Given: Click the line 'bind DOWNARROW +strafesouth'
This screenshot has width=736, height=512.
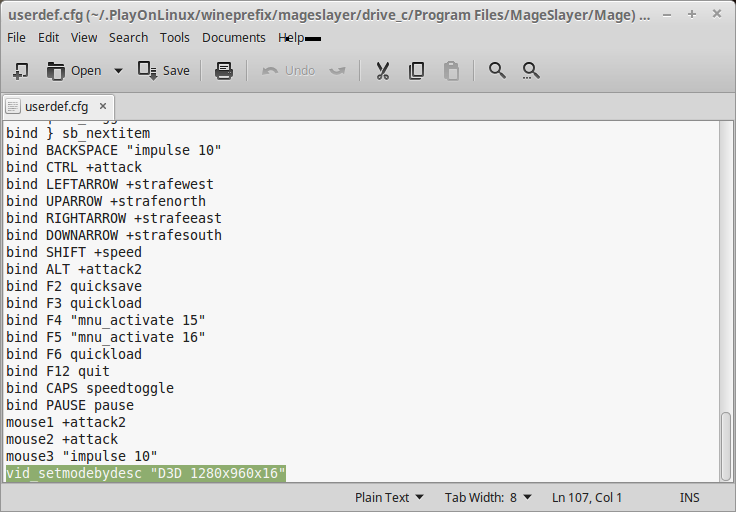Looking at the screenshot, I should tap(114, 235).
